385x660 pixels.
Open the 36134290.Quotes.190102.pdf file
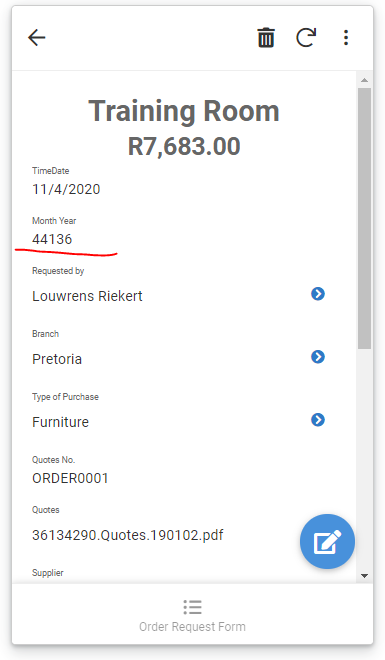(x=127, y=535)
